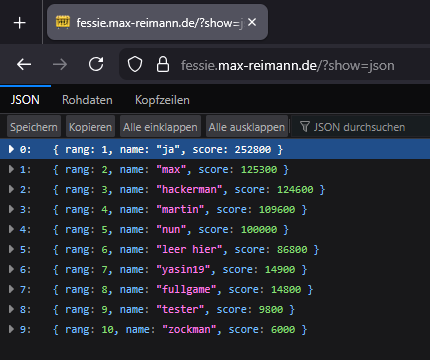
Task: Click the score value 14900
Action: [x=280, y=269]
